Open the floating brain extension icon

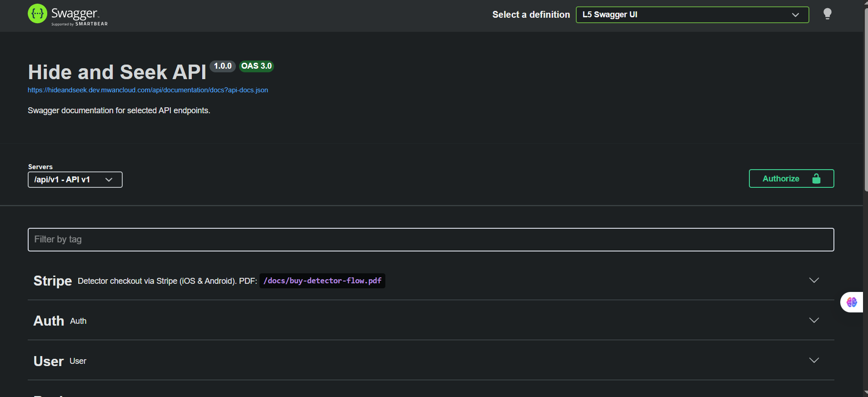click(x=852, y=302)
